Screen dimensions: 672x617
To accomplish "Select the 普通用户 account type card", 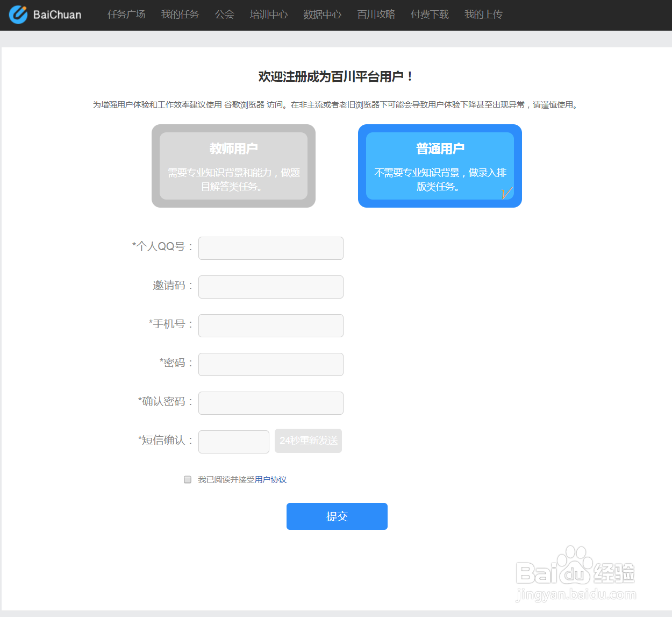I will coord(440,166).
